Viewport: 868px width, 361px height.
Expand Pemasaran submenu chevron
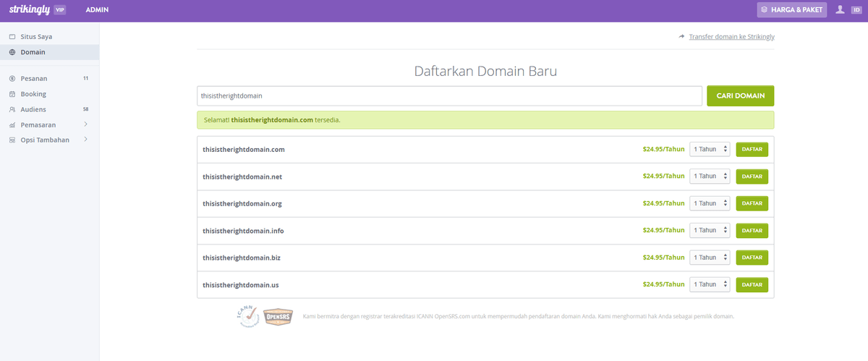pyautogui.click(x=86, y=124)
